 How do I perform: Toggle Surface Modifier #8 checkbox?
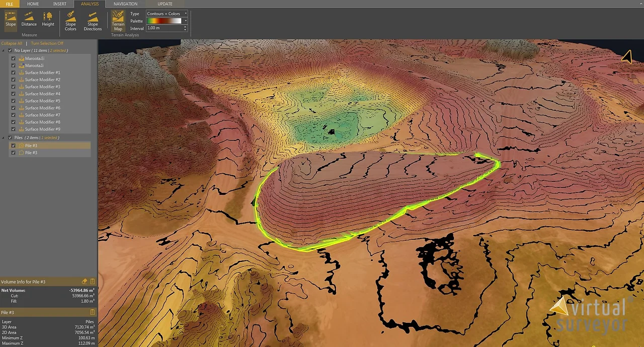[x=14, y=122]
